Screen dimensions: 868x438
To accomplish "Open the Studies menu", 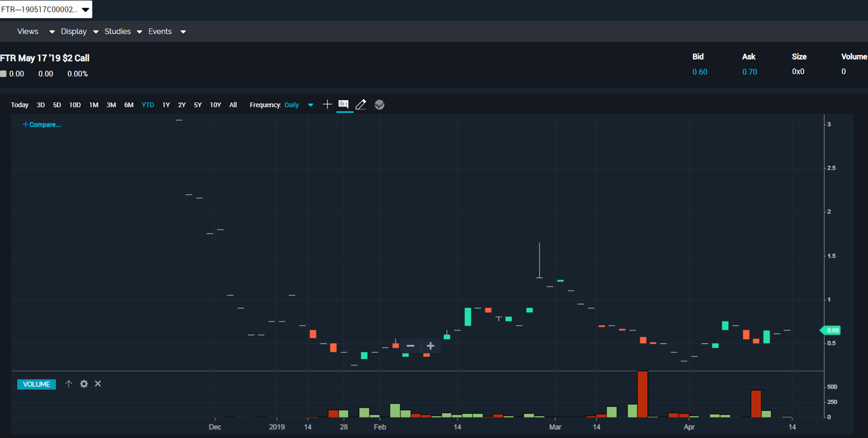I will (x=123, y=32).
